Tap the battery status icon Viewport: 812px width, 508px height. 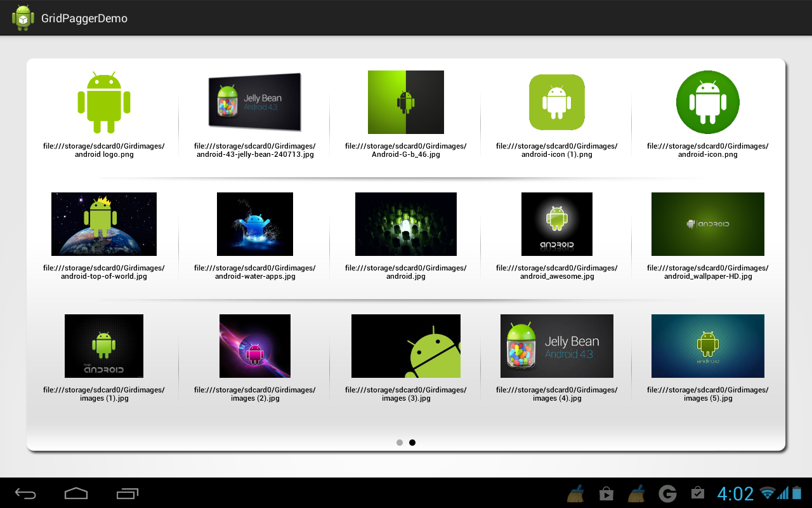click(x=797, y=493)
